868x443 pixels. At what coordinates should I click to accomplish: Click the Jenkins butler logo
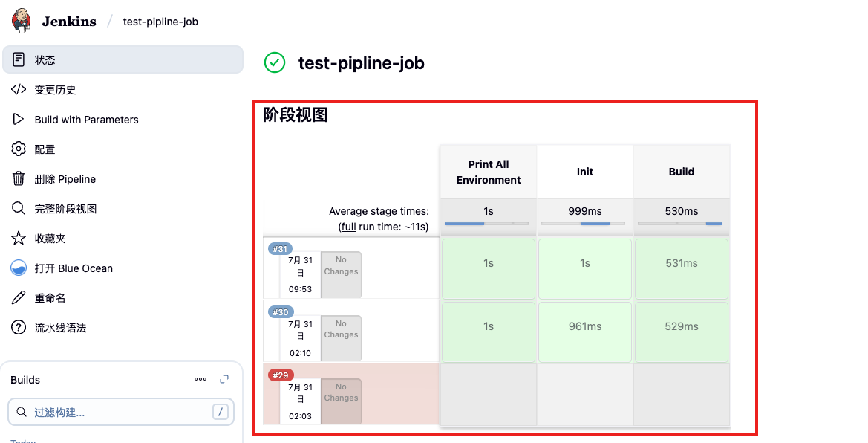22,21
